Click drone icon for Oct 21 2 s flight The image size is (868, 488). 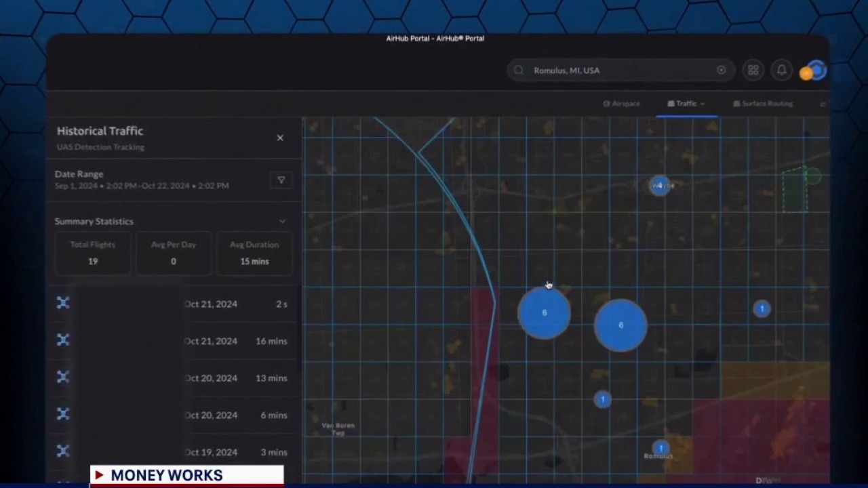(x=63, y=303)
